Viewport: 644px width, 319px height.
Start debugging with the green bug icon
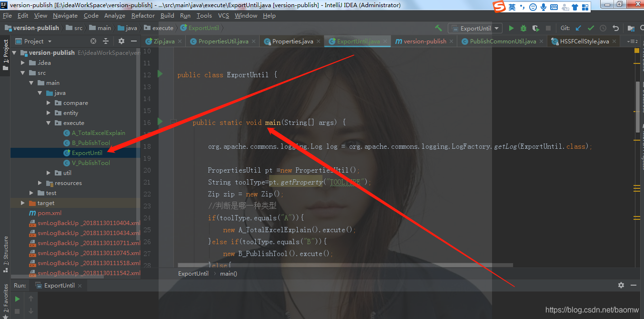pos(523,28)
